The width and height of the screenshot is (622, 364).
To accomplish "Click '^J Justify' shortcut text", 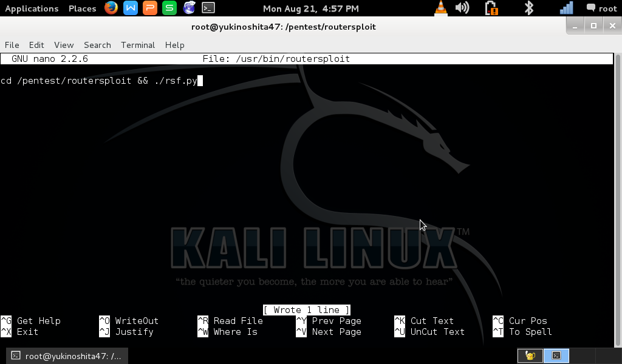I will pyautogui.click(x=126, y=332).
